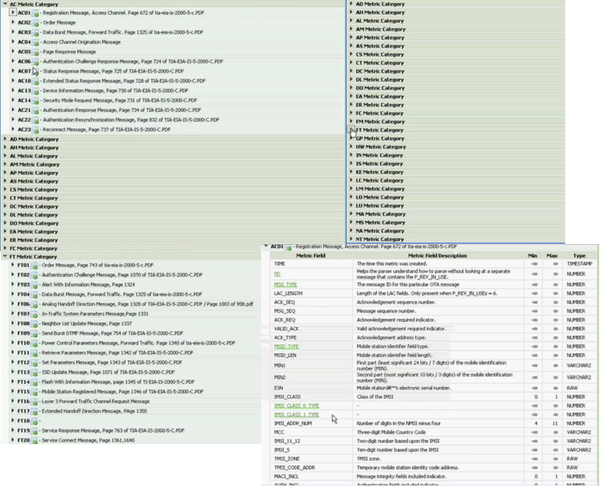Click the Metric Field column header
Viewport: 600px width, 486px height.
[310, 256]
